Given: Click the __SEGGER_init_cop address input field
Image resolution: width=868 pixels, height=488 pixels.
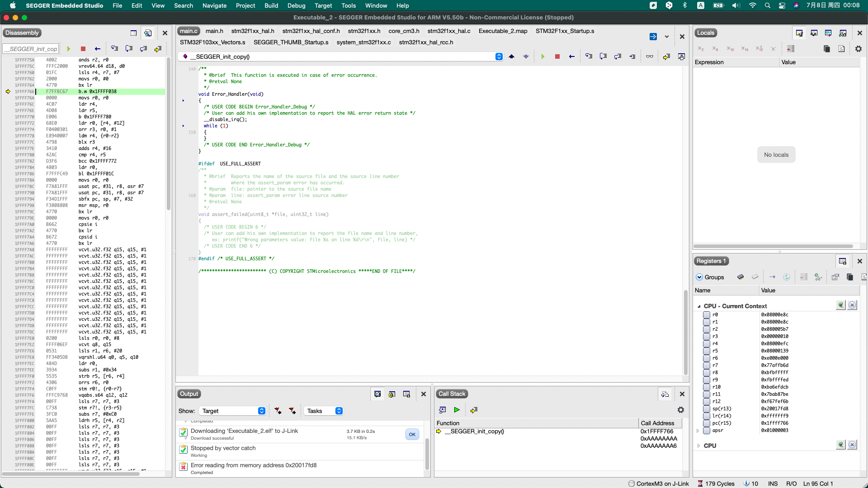Looking at the screenshot, I should click(x=31, y=49).
